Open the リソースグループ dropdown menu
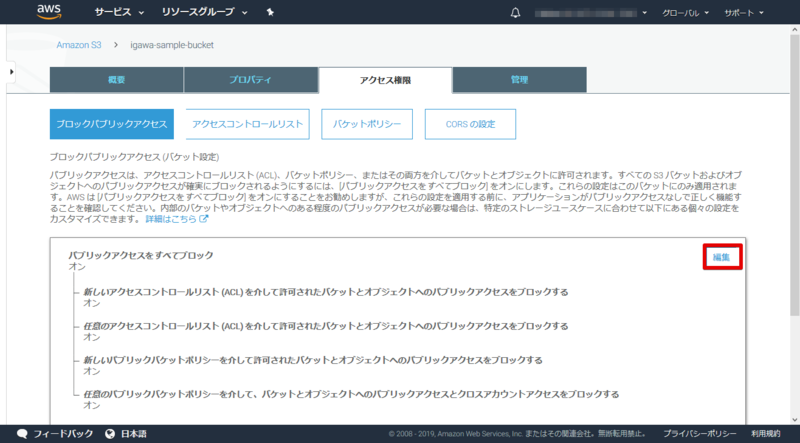 pyautogui.click(x=205, y=12)
